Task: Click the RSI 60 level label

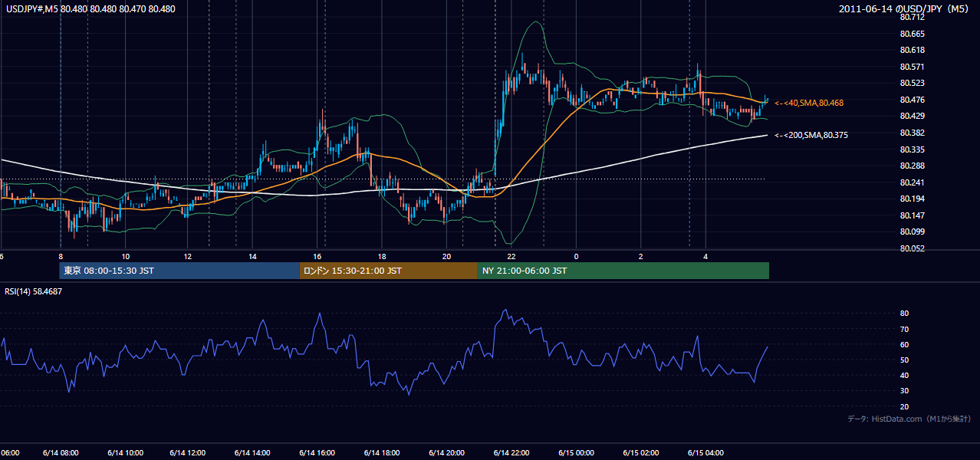Action: (x=904, y=344)
